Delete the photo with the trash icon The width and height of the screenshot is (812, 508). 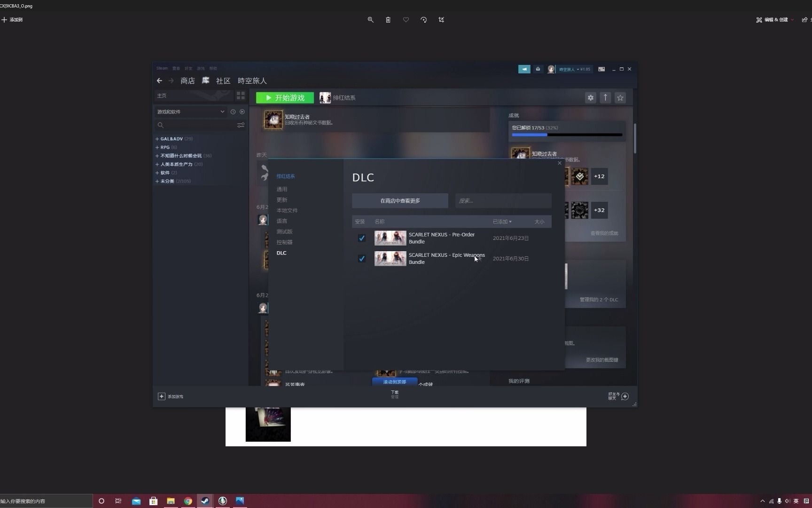pos(388,20)
